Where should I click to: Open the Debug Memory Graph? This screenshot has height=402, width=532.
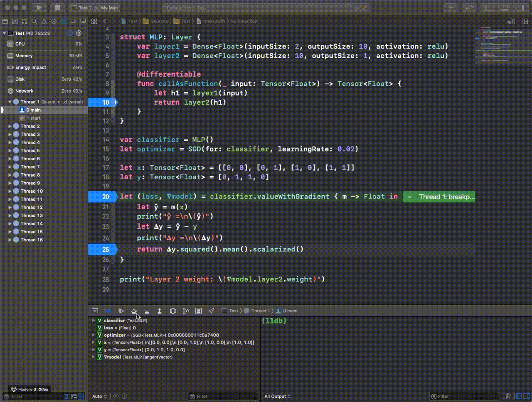(186, 311)
